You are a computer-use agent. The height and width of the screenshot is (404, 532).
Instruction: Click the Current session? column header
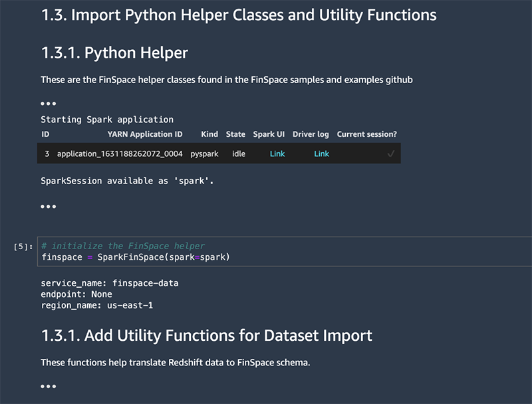[366, 134]
